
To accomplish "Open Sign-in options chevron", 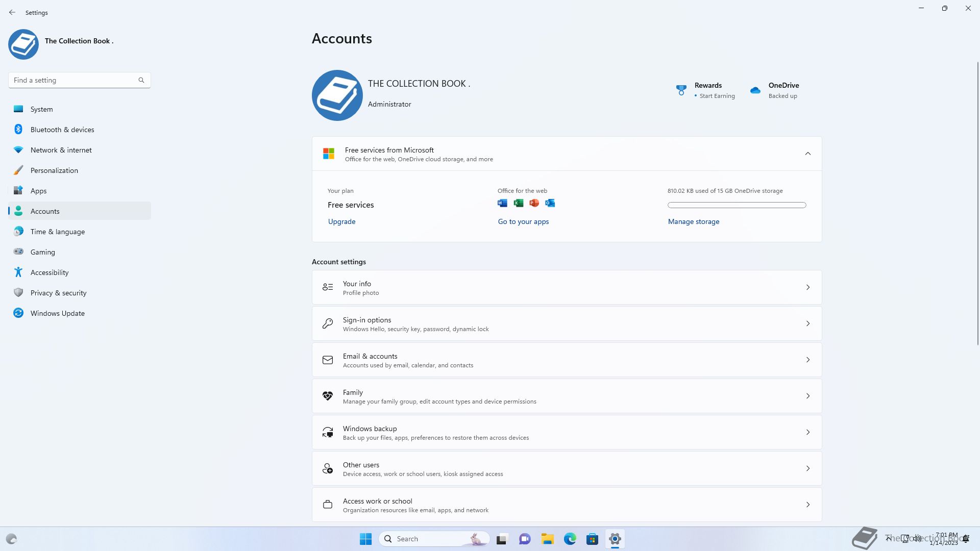I will click(807, 323).
